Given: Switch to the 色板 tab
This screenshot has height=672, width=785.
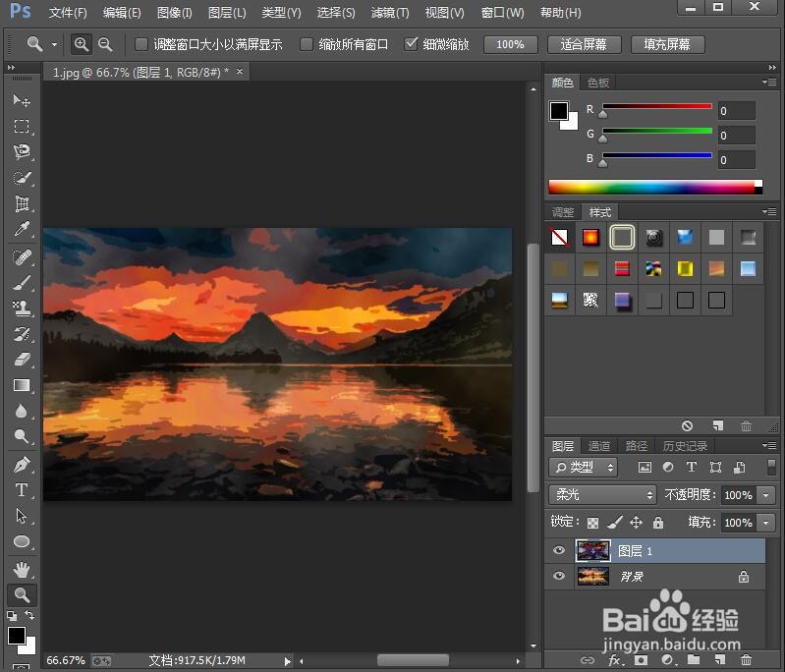Looking at the screenshot, I should click(x=598, y=83).
